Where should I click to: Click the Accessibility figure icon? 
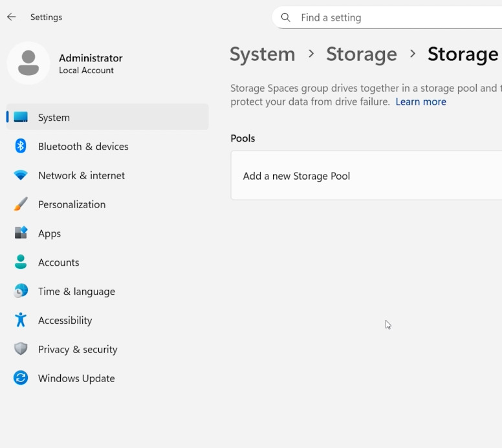(x=21, y=320)
